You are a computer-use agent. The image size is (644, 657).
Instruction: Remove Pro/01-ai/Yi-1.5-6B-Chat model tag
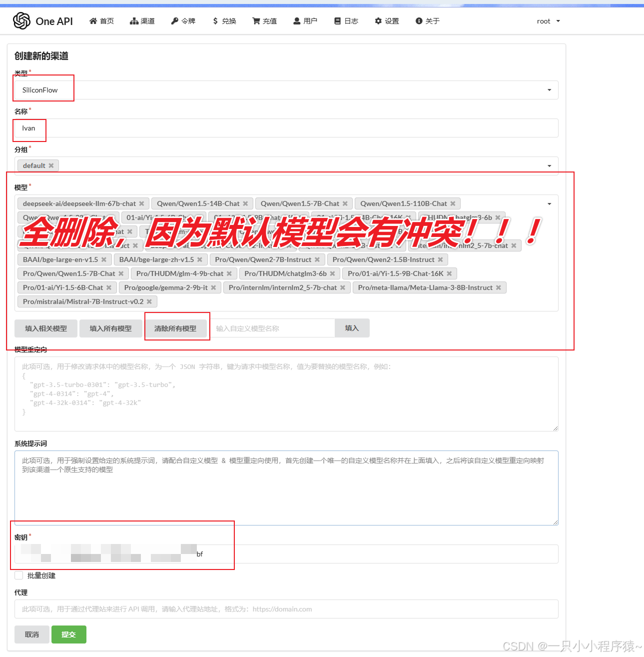tap(109, 287)
